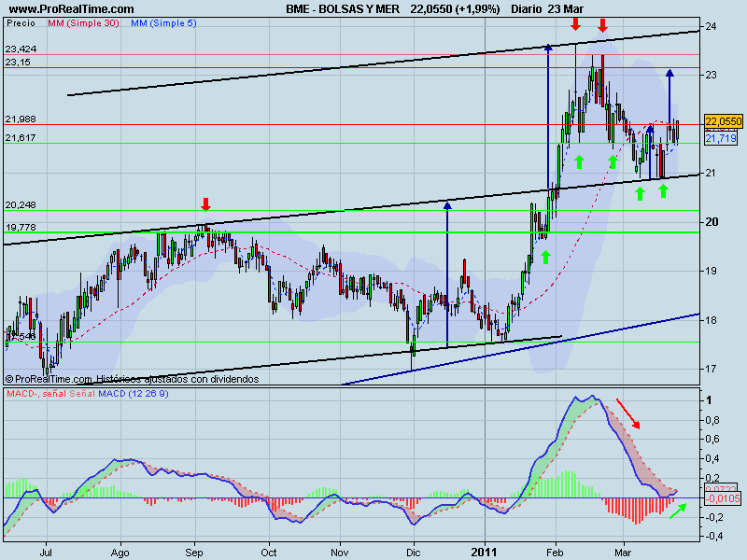Click the Jul month label on time axis

coord(46,553)
